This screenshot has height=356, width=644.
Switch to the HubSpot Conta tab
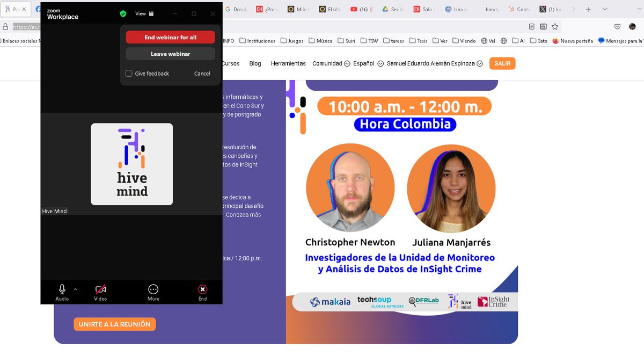pyautogui.click(x=518, y=9)
